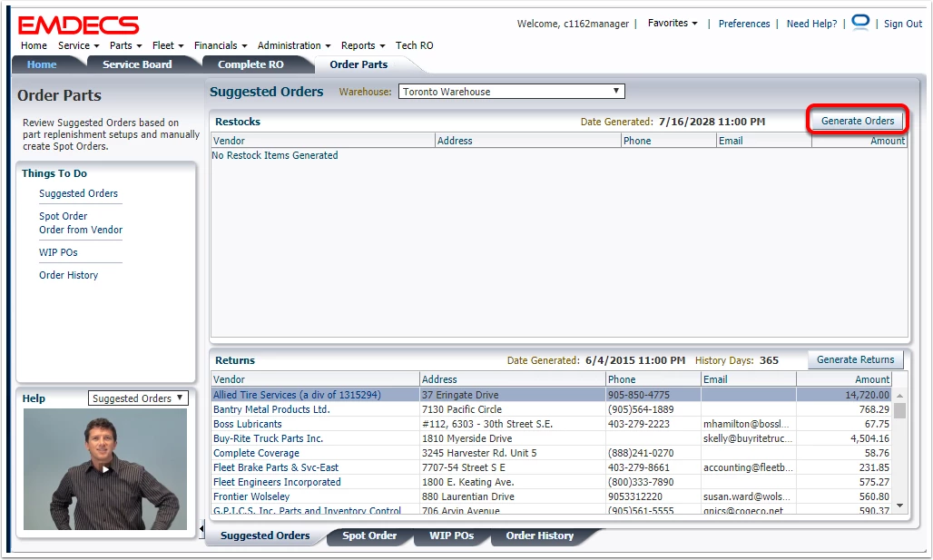Image resolution: width=933 pixels, height=560 pixels.
Task: Open Spot Order in Things To Do
Action: pos(63,216)
